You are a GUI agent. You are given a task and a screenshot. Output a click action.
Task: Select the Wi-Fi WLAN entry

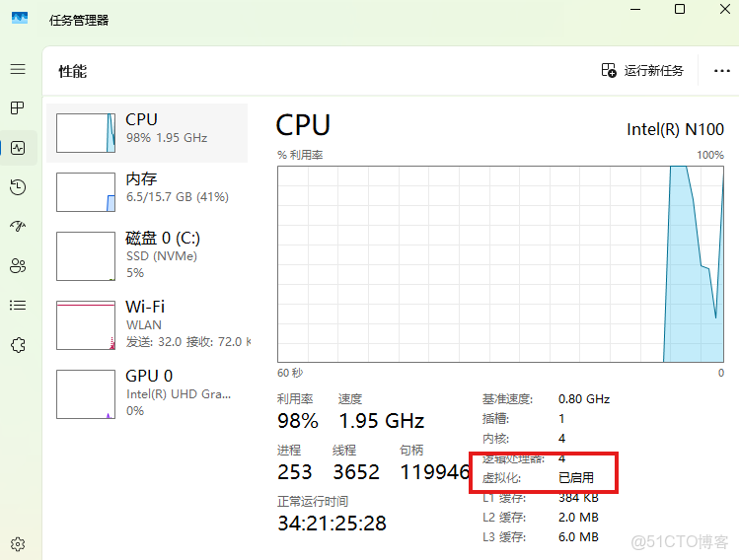[x=148, y=324]
